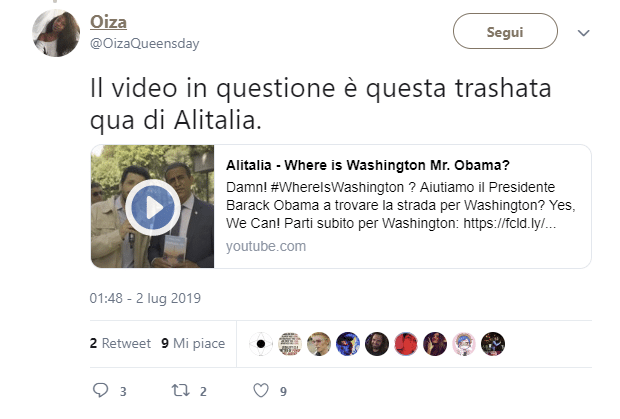Click the retweet arrows icon
620x419 pixels.
pos(180,391)
